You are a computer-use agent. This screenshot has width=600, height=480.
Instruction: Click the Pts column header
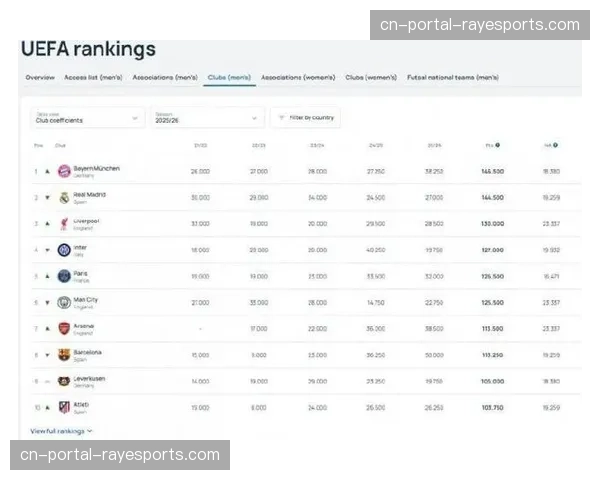[489, 145]
